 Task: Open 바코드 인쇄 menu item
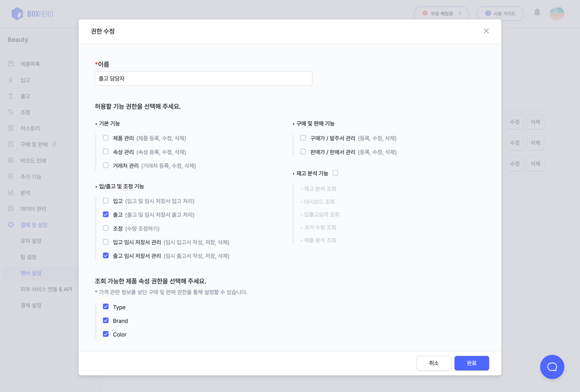33,160
